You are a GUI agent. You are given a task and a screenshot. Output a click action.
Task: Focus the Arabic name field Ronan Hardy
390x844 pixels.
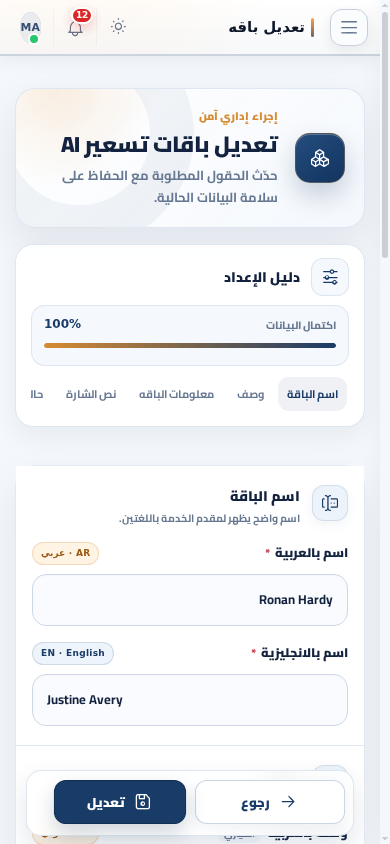(190, 600)
